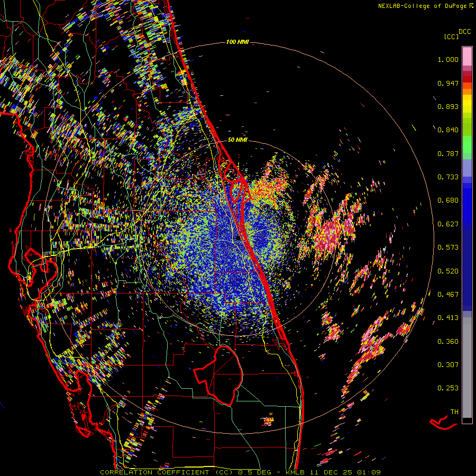Viewport: 476px width, 476px height.
Task: Click the 100 NMI range ring label
Action: tap(237, 42)
